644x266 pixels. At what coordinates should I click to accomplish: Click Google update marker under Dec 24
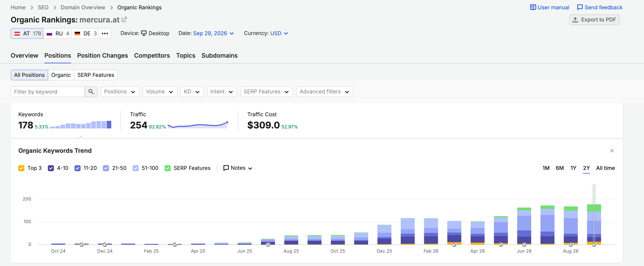point(105,244)
